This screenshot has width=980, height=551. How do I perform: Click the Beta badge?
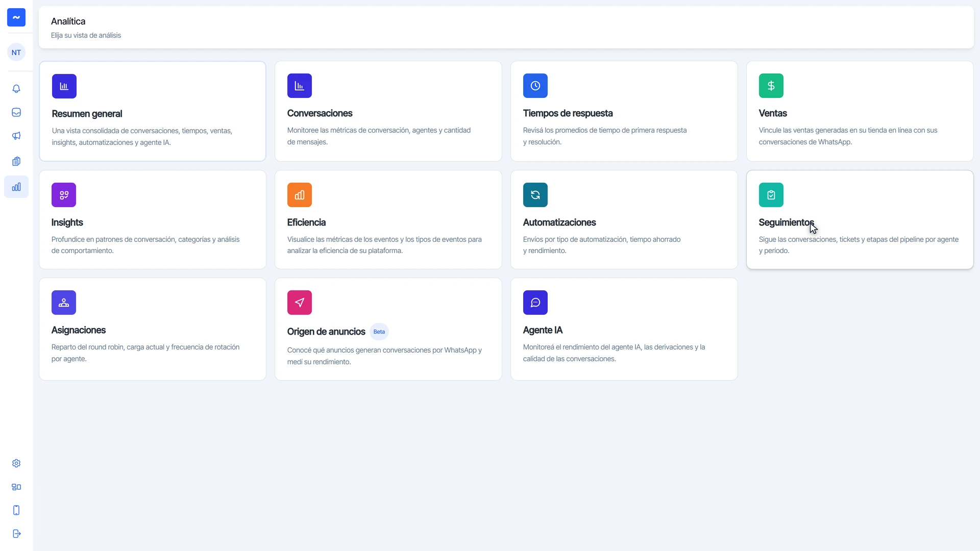(379, 332)
